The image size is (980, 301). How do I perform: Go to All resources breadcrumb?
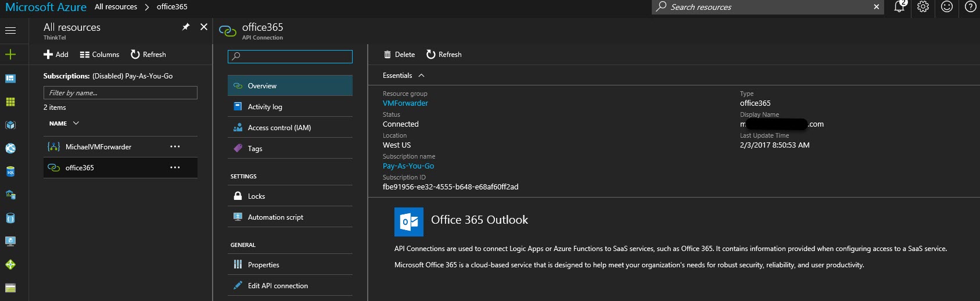click(x=116, y=7)
